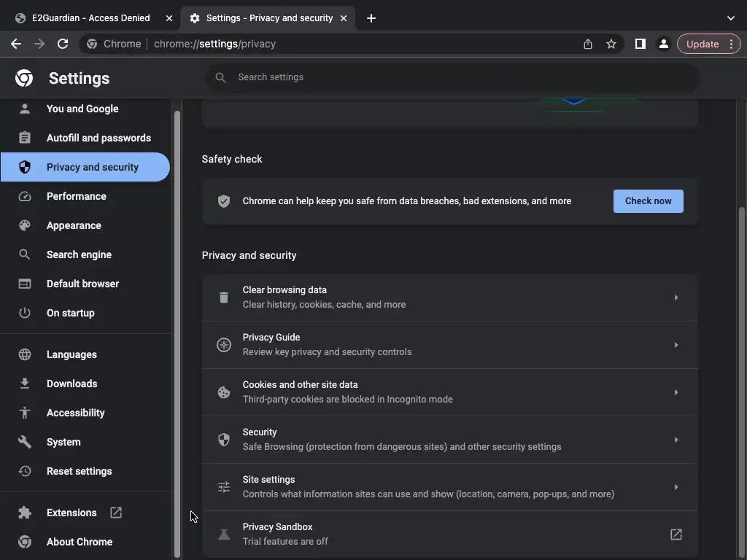Click the back navigation arrow
The image size is (747, 560).
(x=16, y=44)
